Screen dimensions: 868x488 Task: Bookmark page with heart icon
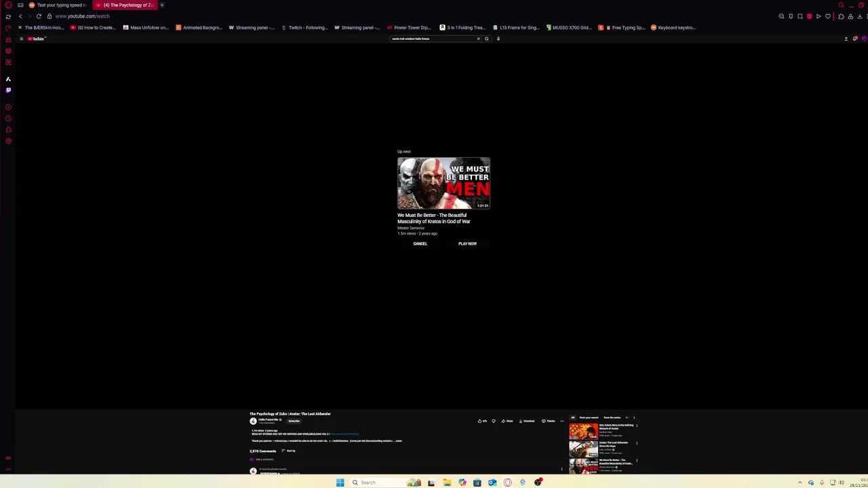(x=828, y=16)
